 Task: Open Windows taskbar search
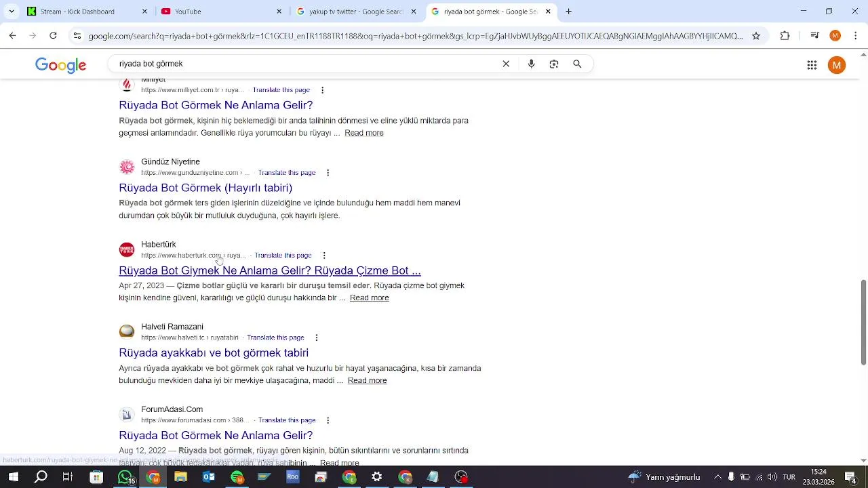click(41, 477)
